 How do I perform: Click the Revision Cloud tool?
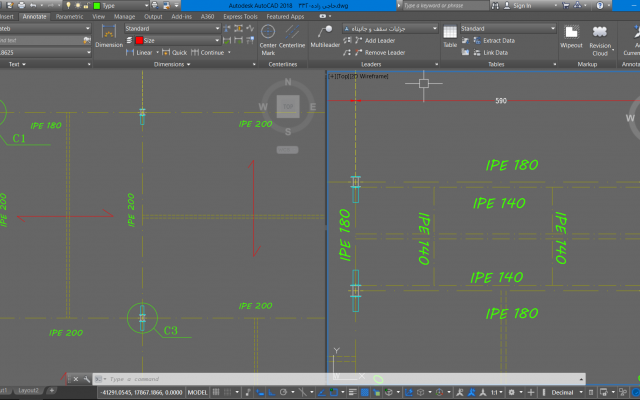[600, 40]
